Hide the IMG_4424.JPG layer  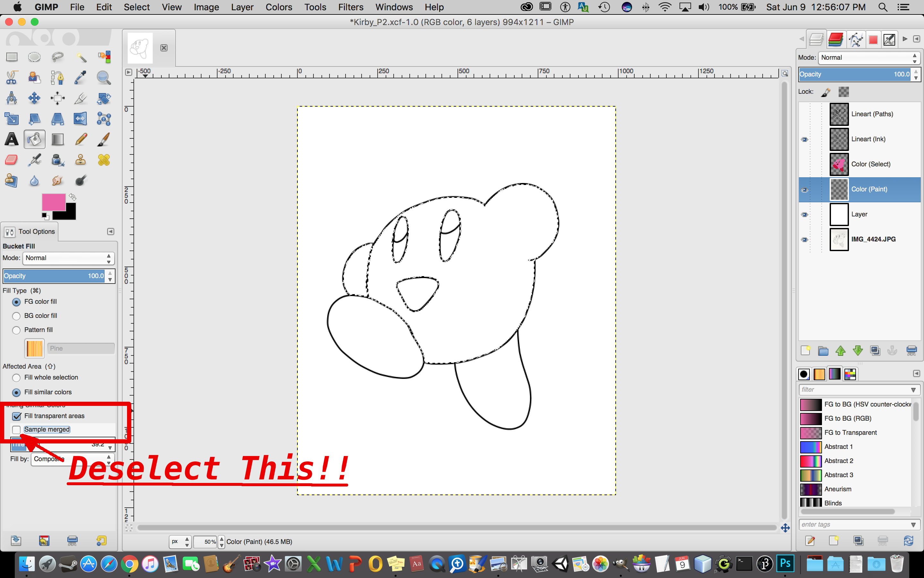click(x=805, y=240)
